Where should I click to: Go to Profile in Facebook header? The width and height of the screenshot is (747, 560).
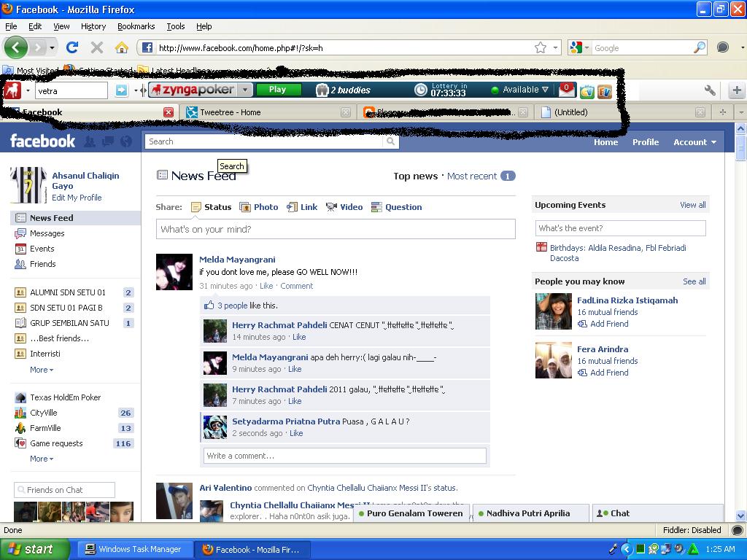pos(646,142)
